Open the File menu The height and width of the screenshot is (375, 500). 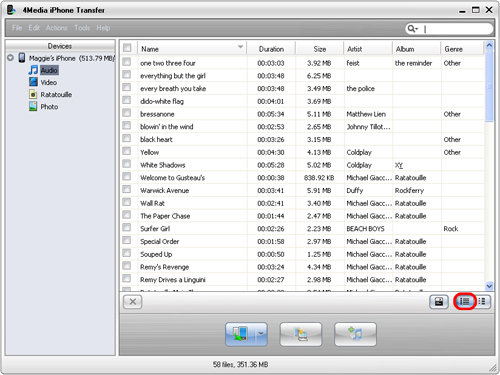coord(17,28)
